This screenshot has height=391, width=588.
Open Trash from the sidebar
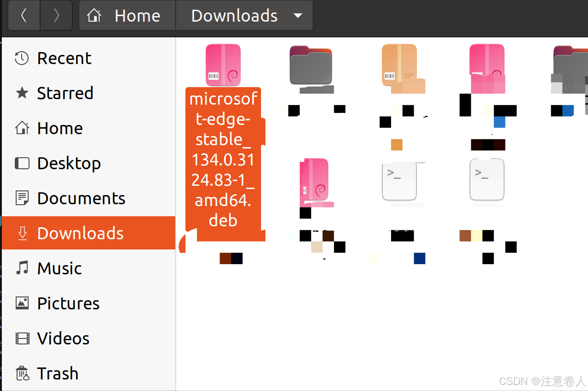[58, 373]
